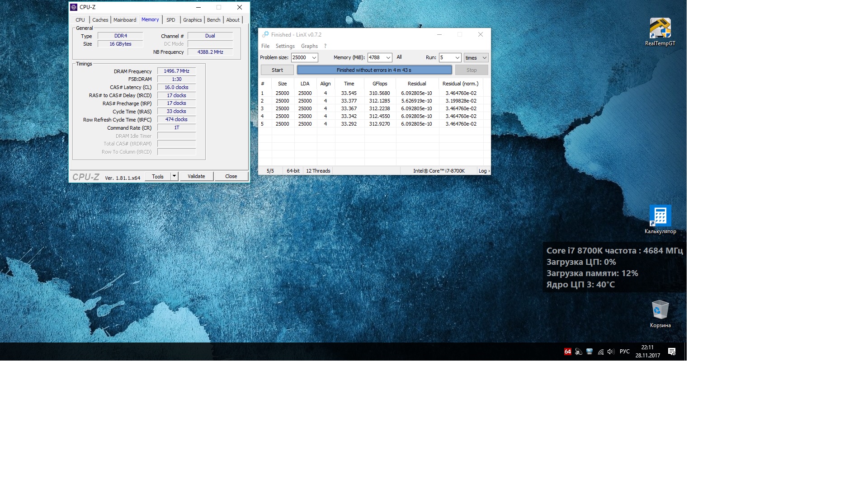
Task: Open the notification center icon
Action: [x=672, y=352]
